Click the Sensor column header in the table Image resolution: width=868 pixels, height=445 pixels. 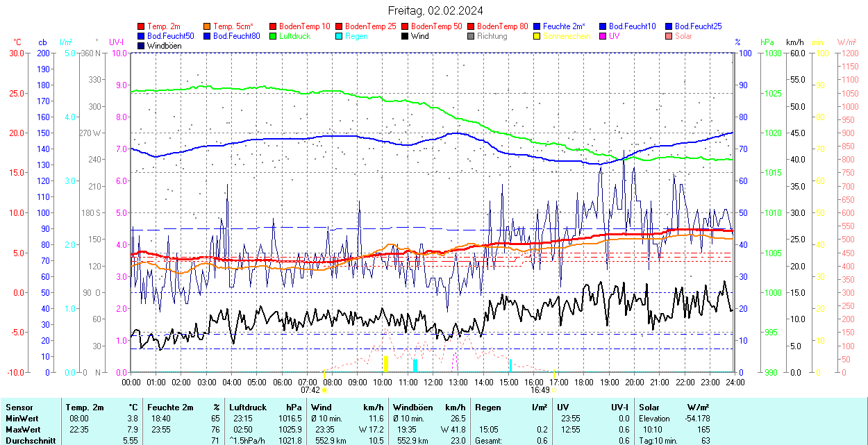(19, 408)
